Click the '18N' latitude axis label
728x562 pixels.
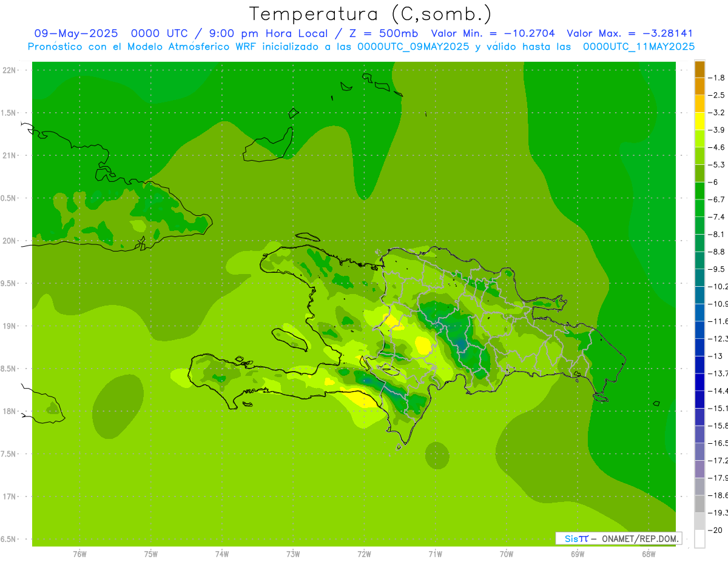coord(10,412)
